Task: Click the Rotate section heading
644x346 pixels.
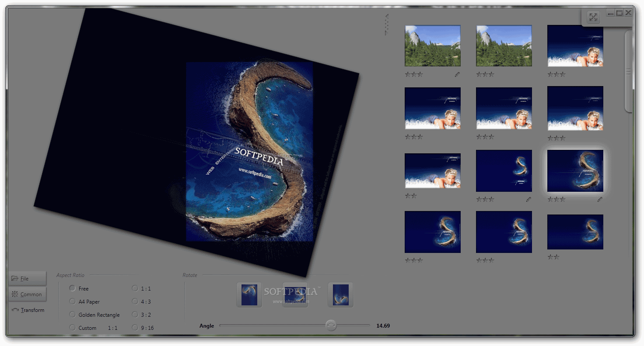Action: click(190, 275)
